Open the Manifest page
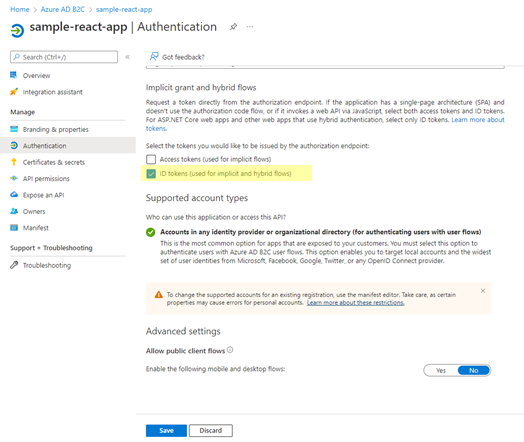Image resolution: width=524 pixels, height=442 pixels. (x=35, y=228)
